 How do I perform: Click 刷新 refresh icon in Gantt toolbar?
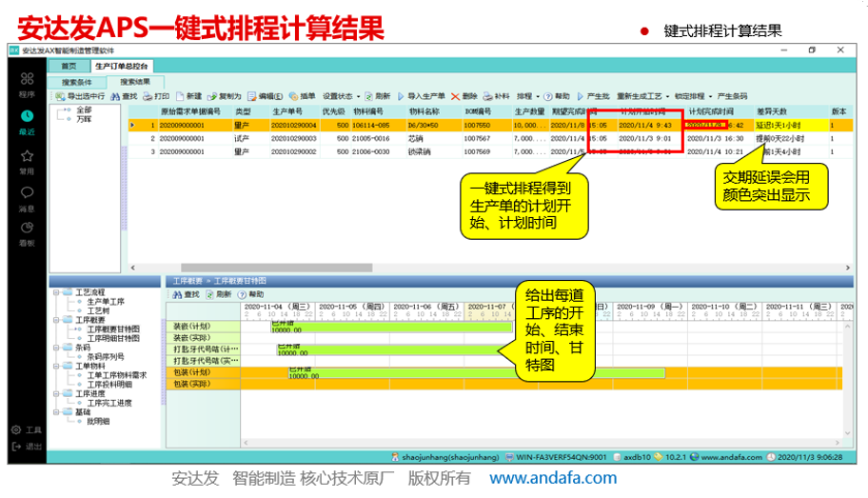[209, 294]
